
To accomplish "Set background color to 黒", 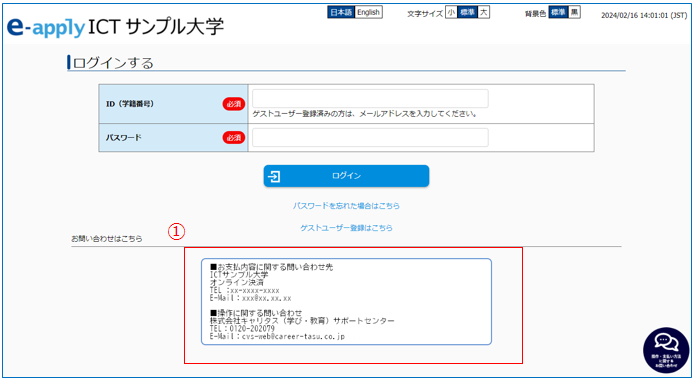I will coord(574,12).
